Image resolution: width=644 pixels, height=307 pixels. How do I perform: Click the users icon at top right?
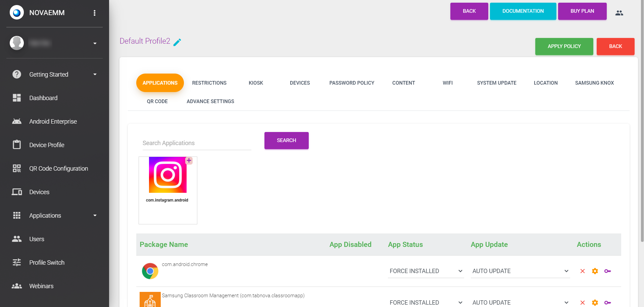tap(619, 13)
